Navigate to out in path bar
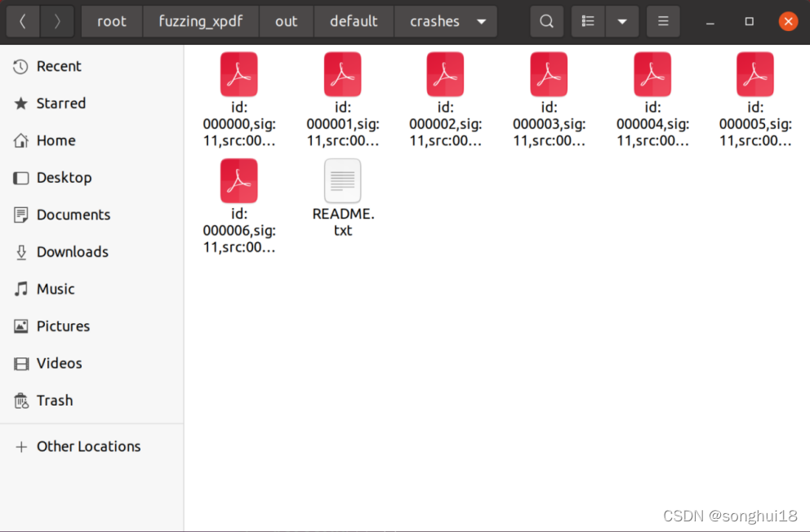810x532 pixels. tap(286, 21)
